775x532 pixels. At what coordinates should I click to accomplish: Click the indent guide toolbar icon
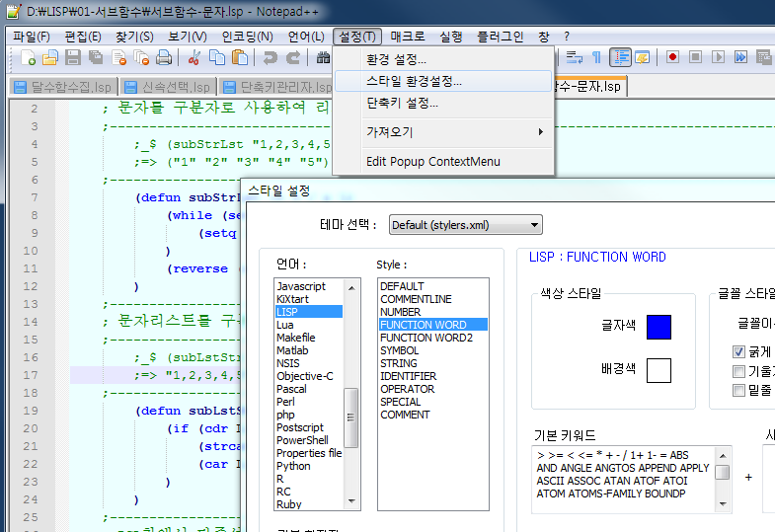coord(620,58)
